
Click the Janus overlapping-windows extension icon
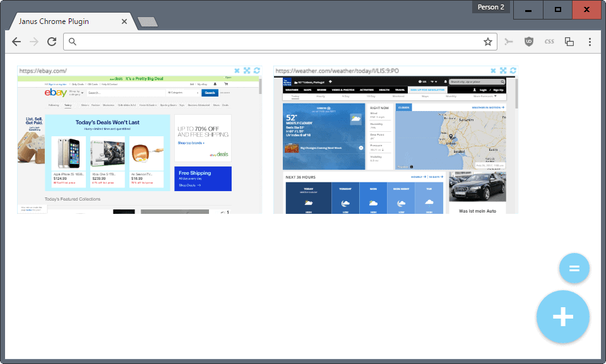[x=569, y=42]
